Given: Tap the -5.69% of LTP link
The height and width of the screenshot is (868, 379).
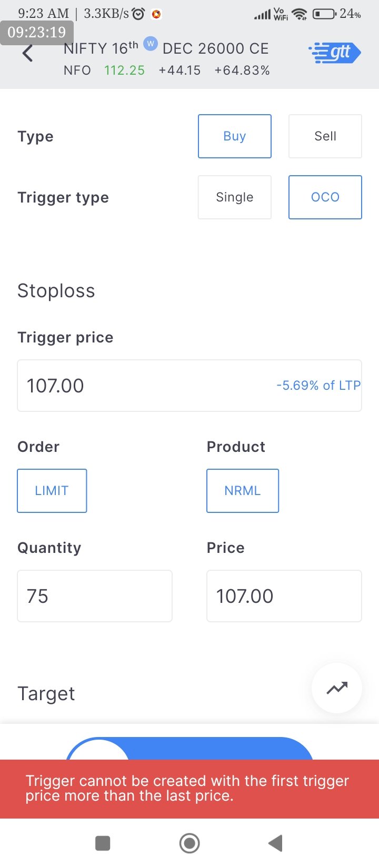Looking at the screenshot, I should [318, 386].
